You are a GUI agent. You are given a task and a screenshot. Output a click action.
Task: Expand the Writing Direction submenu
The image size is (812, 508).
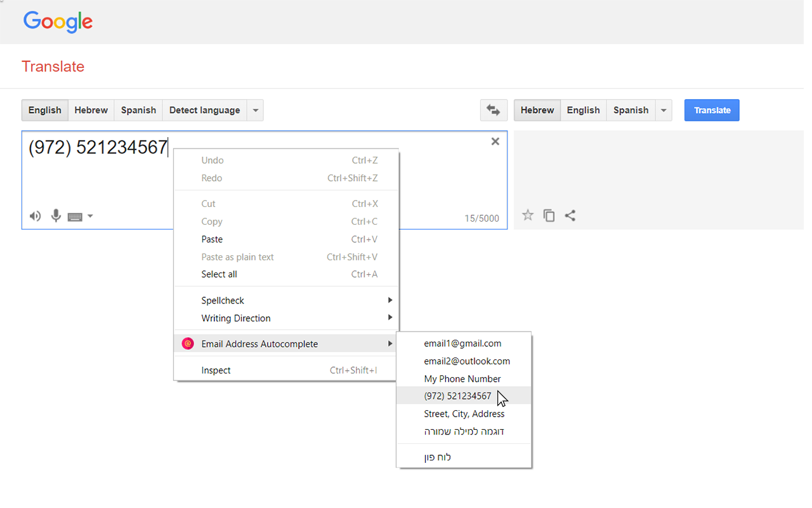[287, 318]
